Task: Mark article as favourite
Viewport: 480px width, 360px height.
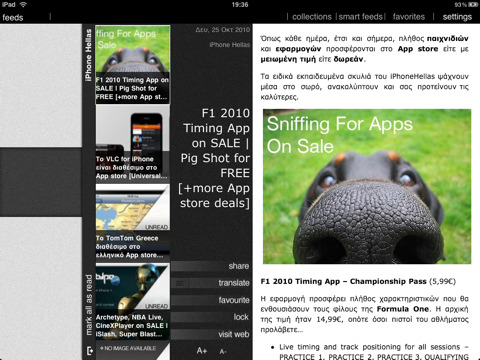Action: (x=211, y=300)
